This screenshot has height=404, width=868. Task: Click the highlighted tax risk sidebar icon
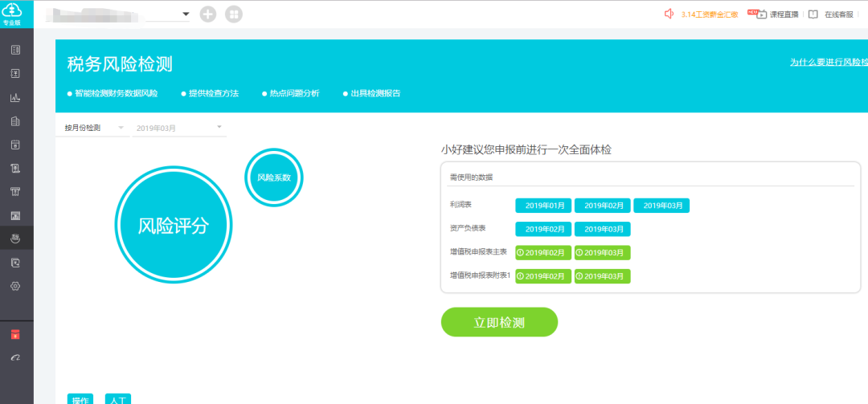coord(15,239)
